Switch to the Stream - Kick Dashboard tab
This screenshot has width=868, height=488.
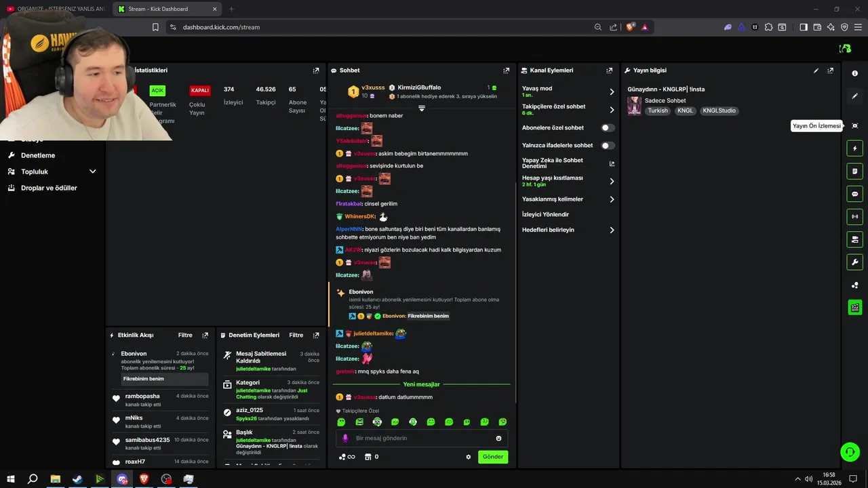[x=166, y=9]
